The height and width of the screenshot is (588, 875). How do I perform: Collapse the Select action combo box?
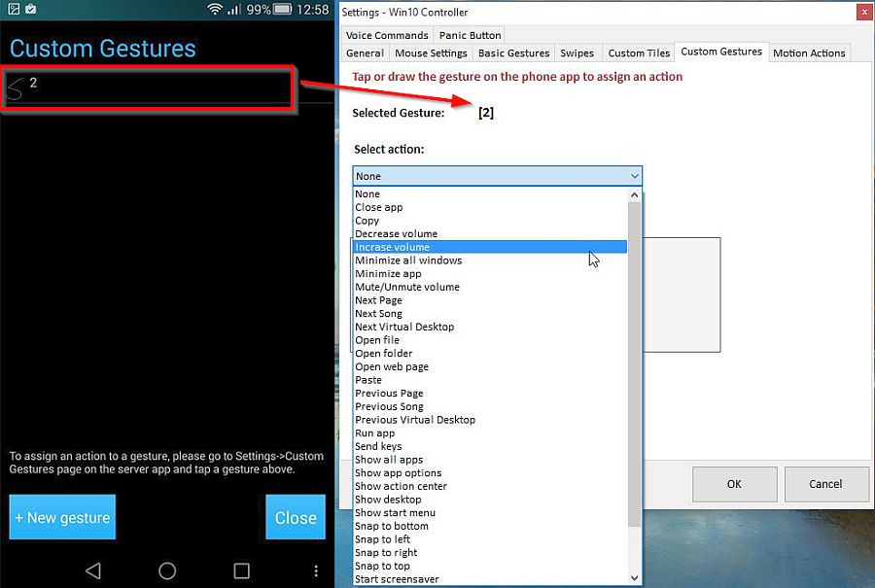634,176
